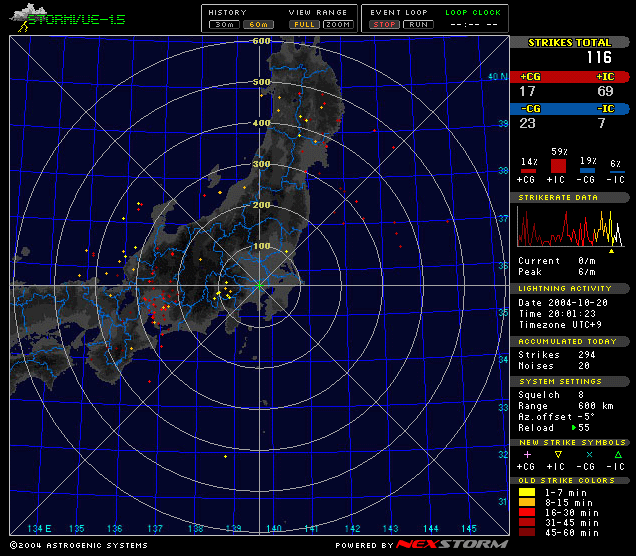Click the cyan -CG cross symbol
Image resolution: width=636 pixels, height=556 pixels.
coord(589,455)
